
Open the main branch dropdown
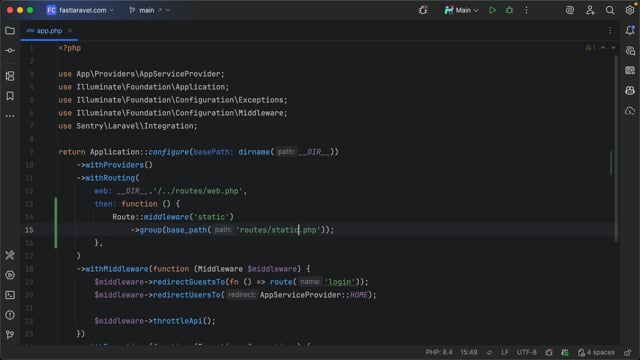[149, 10]
